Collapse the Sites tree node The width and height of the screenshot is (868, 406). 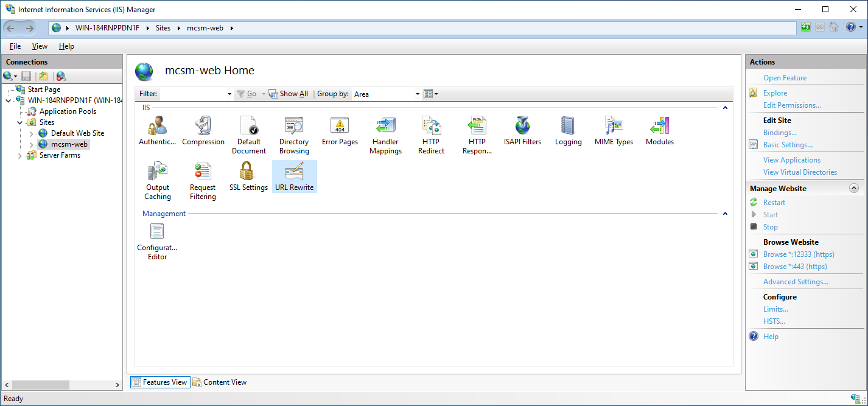pyautogui.click(x=20, y=122)
